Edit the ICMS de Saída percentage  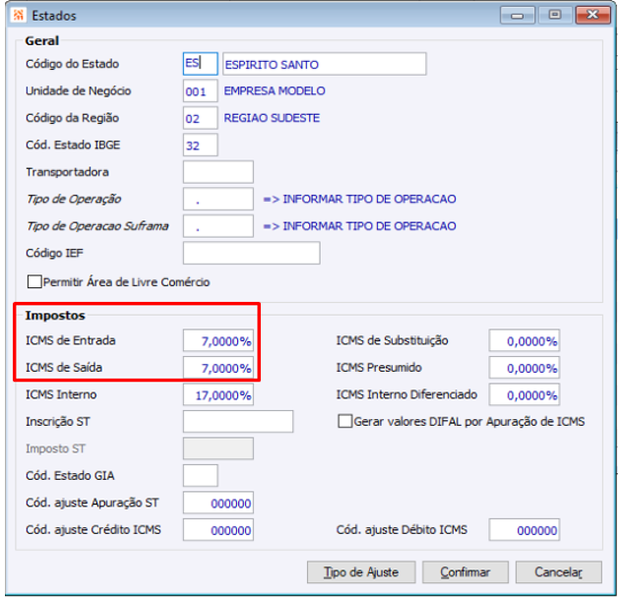coord(218,367)
